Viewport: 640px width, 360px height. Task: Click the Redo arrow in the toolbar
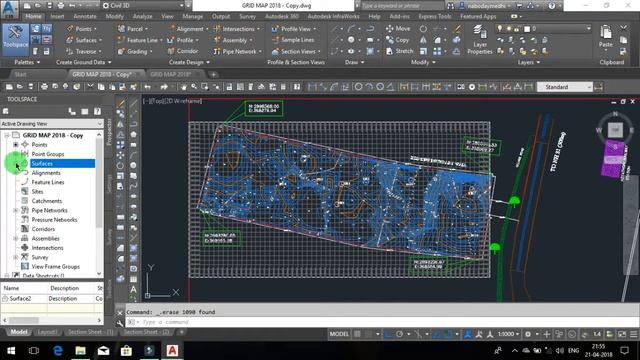coord(164,87)
